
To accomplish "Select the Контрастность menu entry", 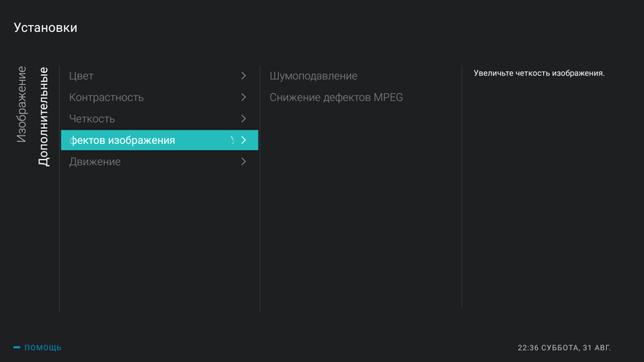I will pos(106,97).
